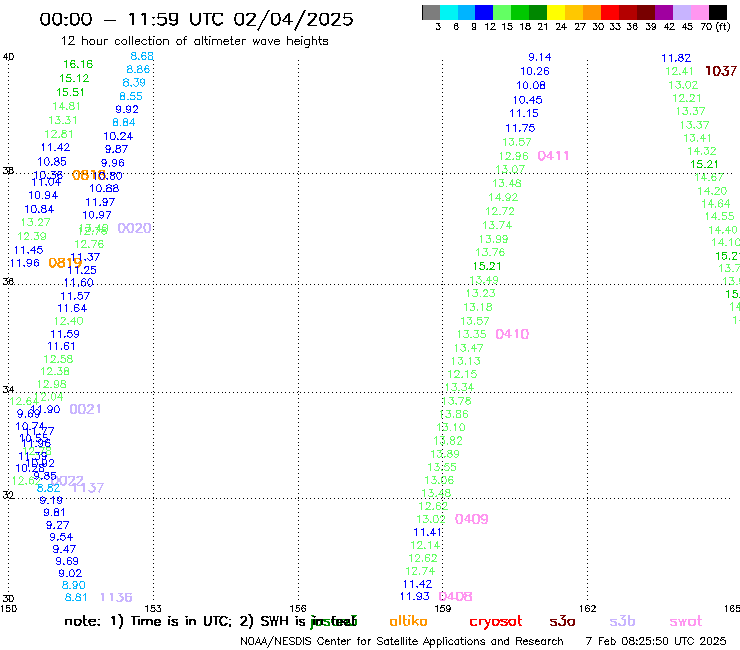The height and width of the screenshot is (650, 740).
Task: Select the green value 13.82
Action: tap(448, 441)
